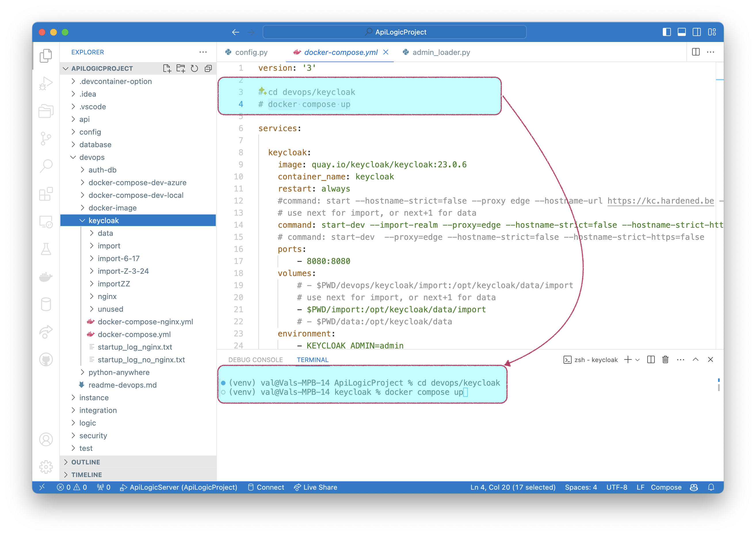Open the Explorer view in activity bar

[46, 55]
